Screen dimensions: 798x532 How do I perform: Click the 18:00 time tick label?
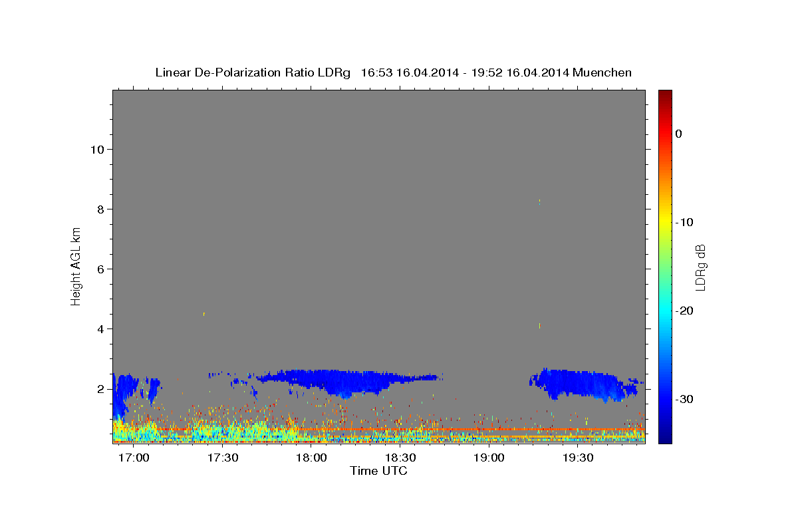311,458
